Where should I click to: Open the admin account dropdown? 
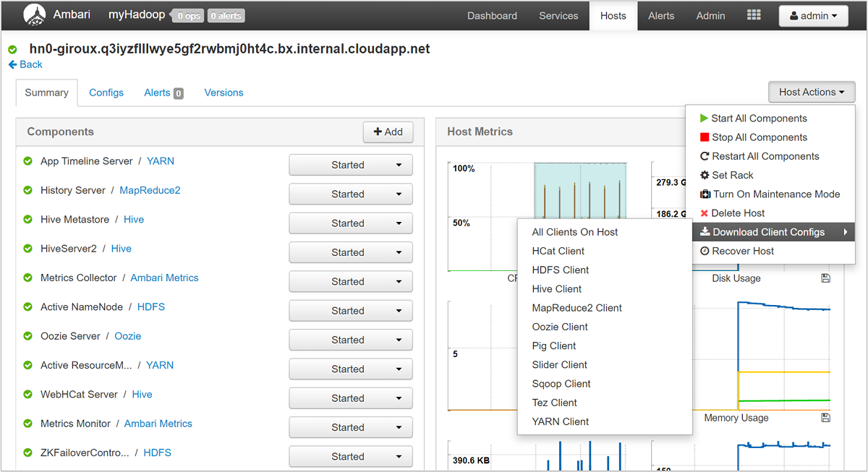813,15
